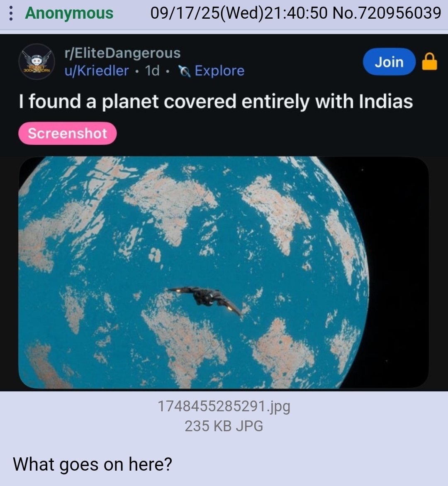Select the Explore flair label
Viewport: 448px width, 486px height.
coord(219,71)
